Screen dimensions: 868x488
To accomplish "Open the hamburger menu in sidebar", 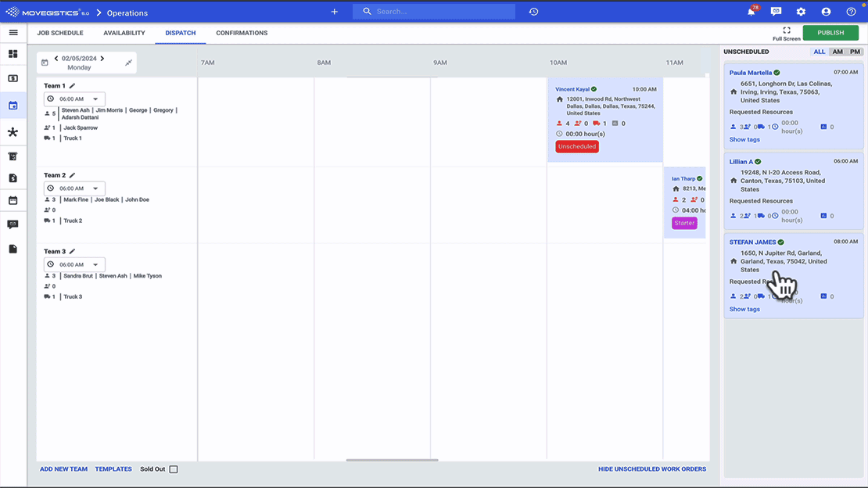I will 13,33.
